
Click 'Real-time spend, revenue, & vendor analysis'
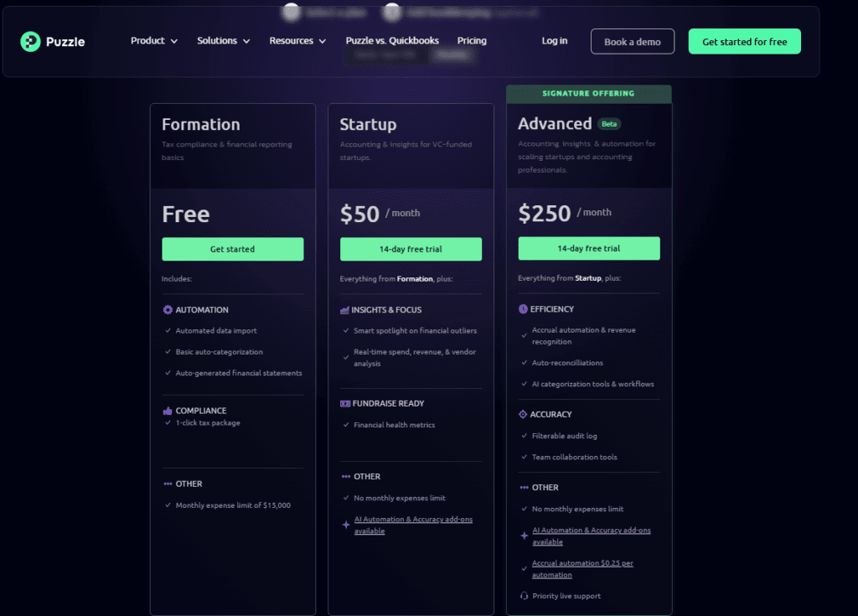click(415, 358)
